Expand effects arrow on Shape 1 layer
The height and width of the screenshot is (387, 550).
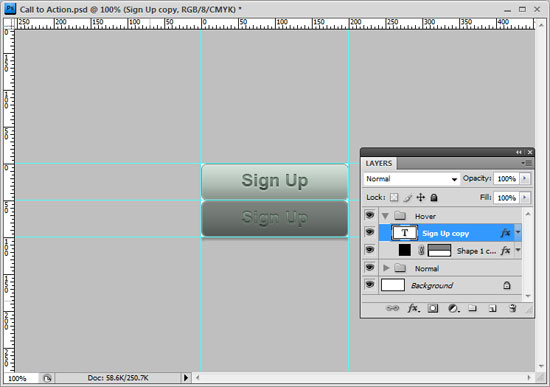pyautogui.click(x=518, y=250)
